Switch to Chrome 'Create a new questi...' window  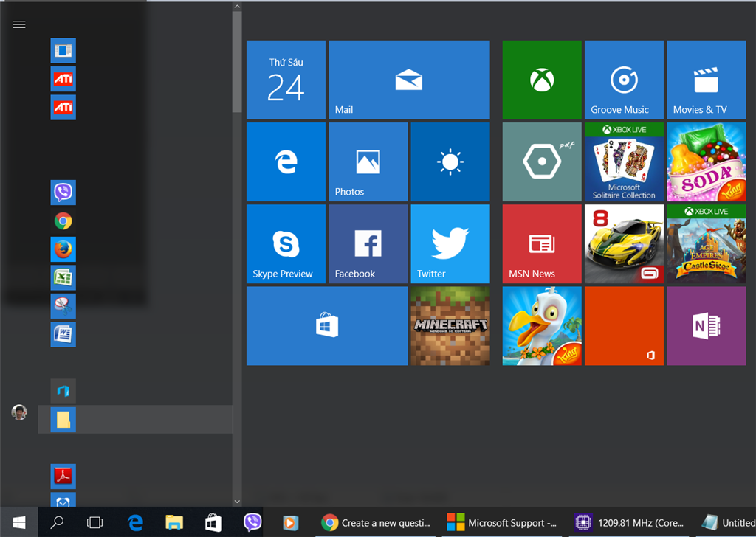click(x=376, y=522)
